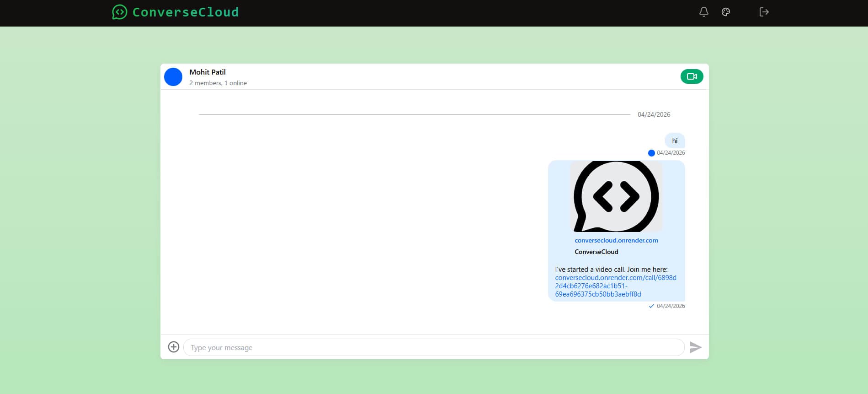The width and height of the screenshot is (868, 394).
Task: Open the video call join link
Action: tap(616, 286)
